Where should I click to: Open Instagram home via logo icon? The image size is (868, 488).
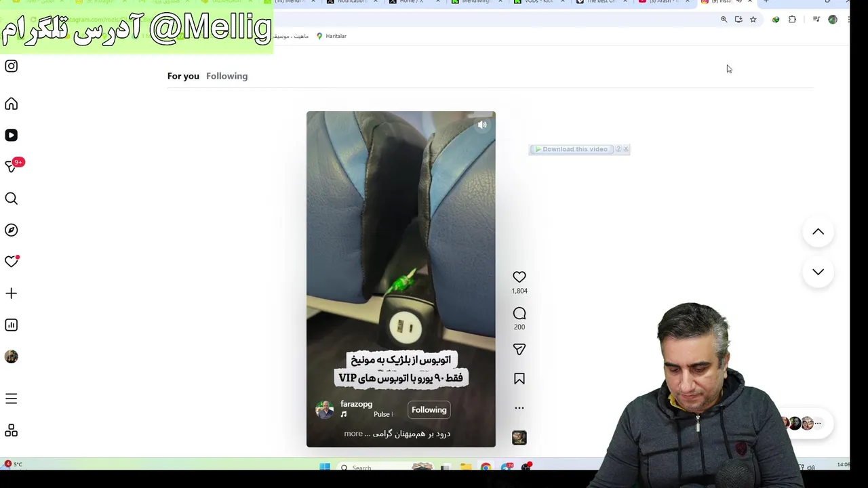tap(12, 66)
